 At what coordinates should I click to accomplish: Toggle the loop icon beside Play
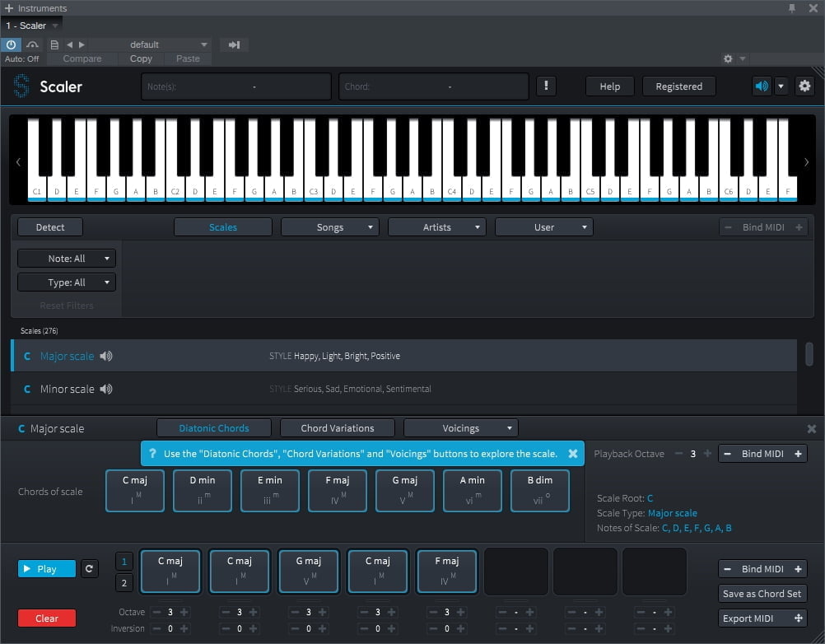[90, 569]
